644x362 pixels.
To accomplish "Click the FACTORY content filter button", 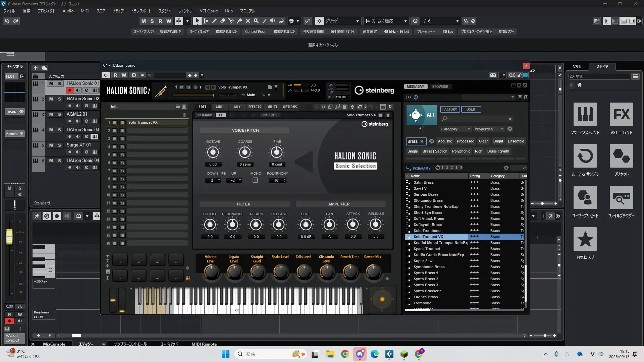I will point(449,109).
